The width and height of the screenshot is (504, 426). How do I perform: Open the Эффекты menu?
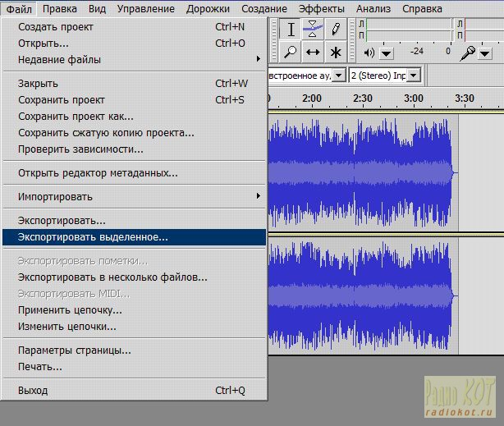point(322,9)
